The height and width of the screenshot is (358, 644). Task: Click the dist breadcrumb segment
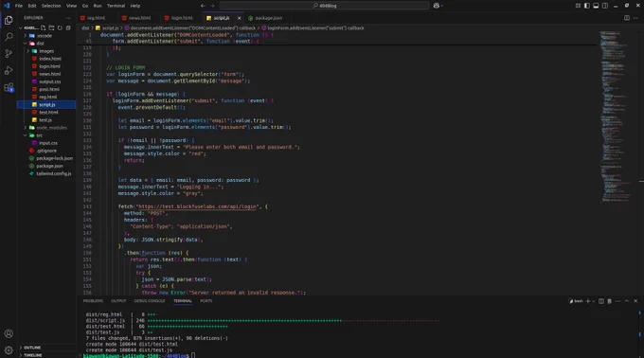point(85,28)
